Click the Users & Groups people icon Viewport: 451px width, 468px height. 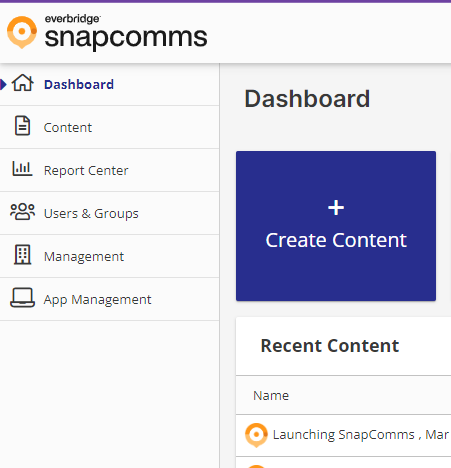click(22, 212)
